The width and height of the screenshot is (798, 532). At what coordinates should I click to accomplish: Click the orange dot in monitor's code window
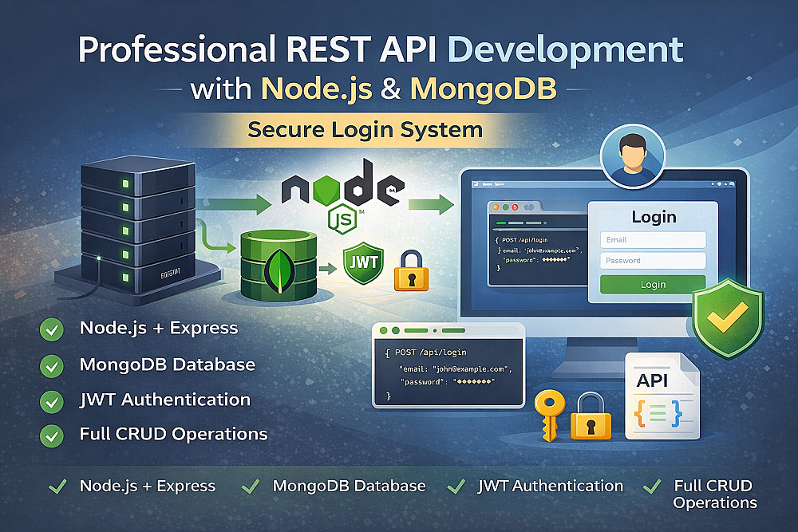[496, 207]
